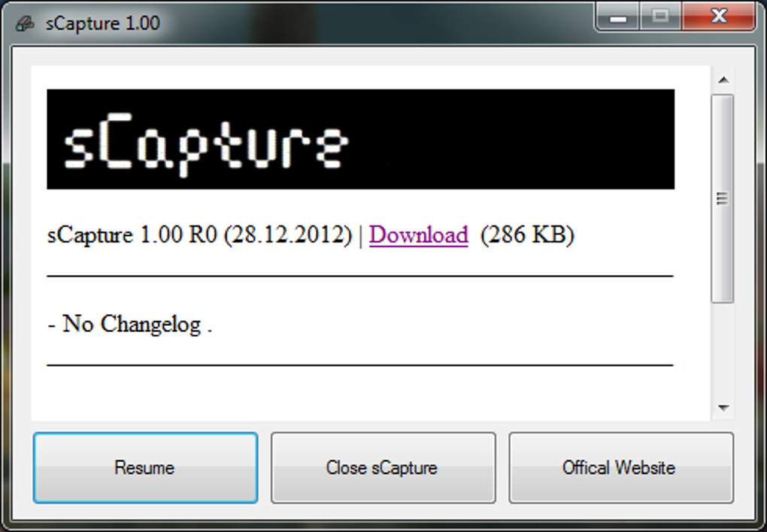Image resolution: width=767 pixels, height=532 pixels.
Task: Click the version text sCapture 1.00 R0
Action: [x=132, y=235]
